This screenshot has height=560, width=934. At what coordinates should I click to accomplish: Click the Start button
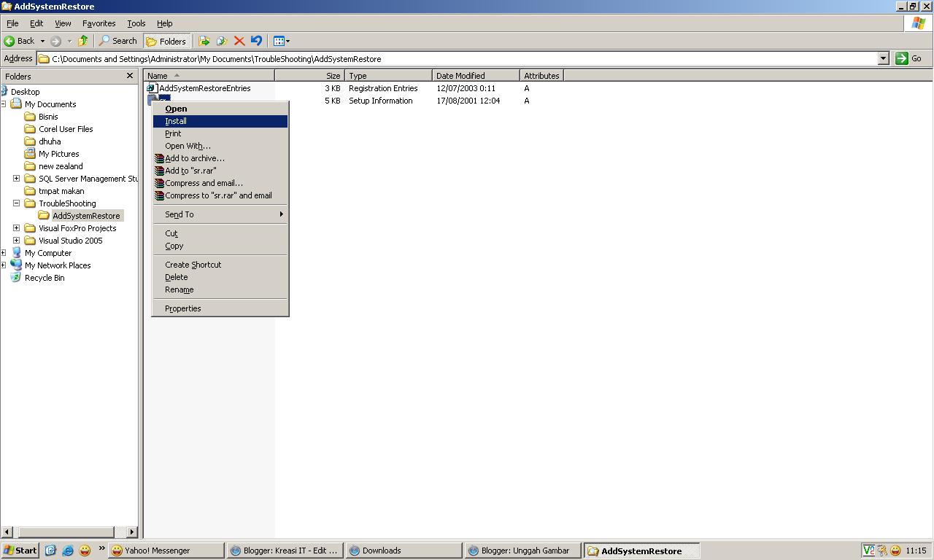20,551
